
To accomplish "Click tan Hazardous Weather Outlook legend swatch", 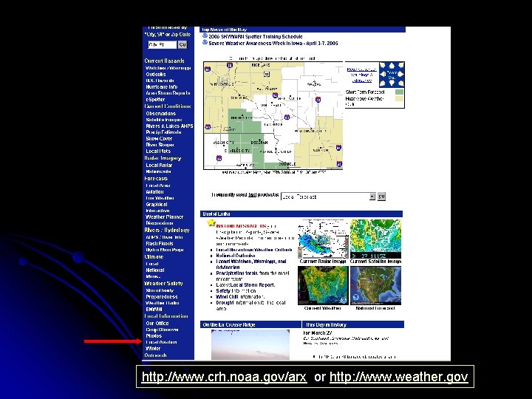I will tap(399, 99).
